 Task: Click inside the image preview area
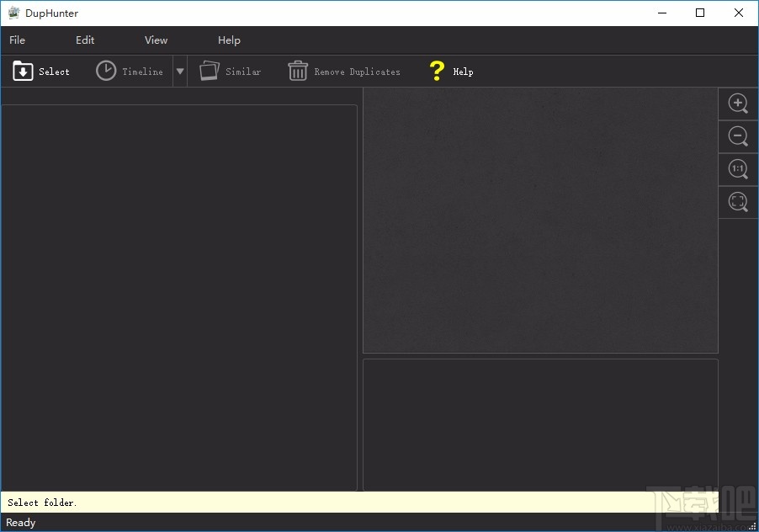coord(540,221)
